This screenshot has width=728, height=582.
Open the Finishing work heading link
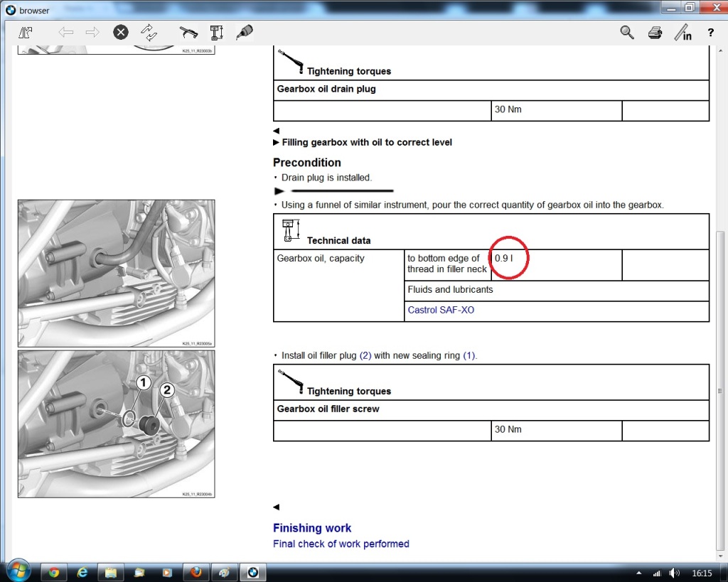coord(312,528)
